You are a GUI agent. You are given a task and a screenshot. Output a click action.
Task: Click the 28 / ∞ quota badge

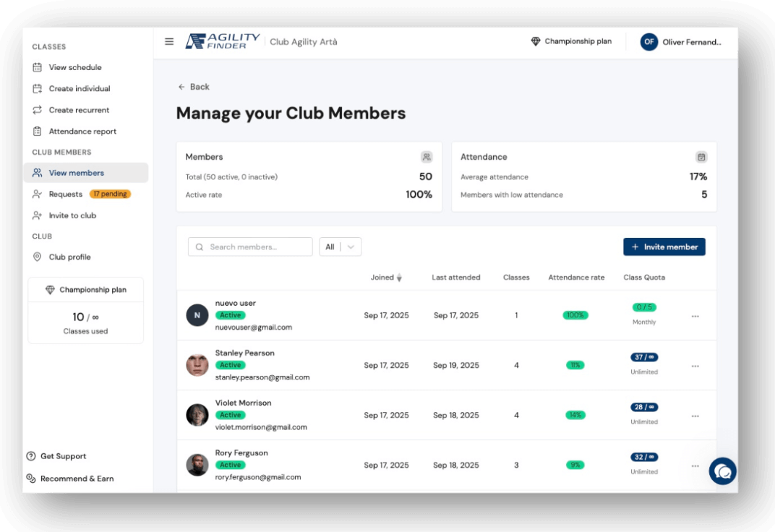tap(644, 407)
